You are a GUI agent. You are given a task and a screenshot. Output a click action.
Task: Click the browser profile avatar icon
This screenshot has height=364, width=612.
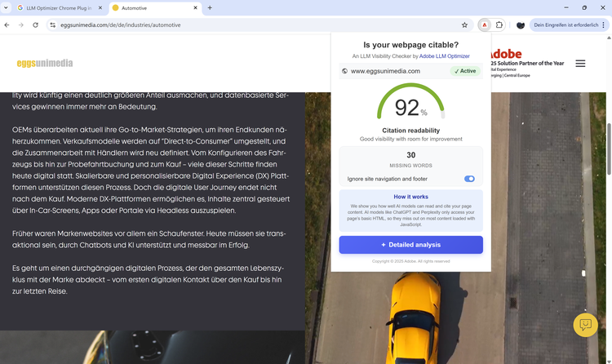tap(521, 25)
